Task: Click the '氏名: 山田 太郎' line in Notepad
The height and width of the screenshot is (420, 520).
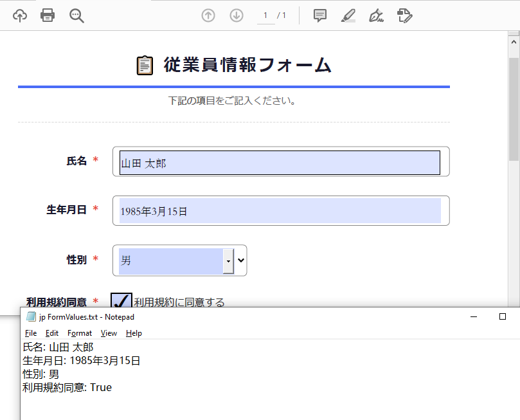Action: (58, 347)
